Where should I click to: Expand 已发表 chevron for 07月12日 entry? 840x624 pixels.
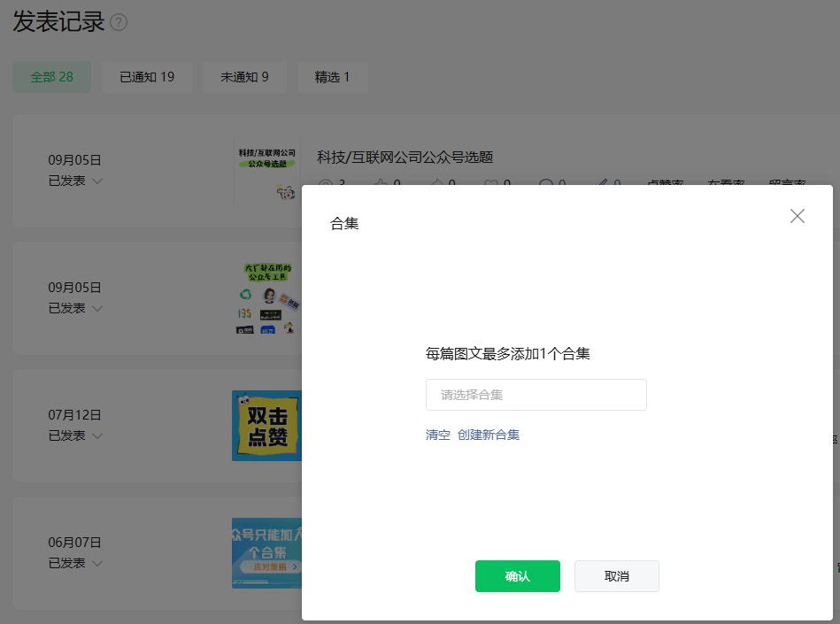pos(97,436)
